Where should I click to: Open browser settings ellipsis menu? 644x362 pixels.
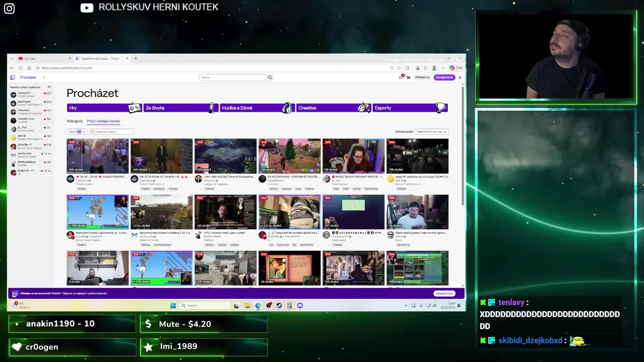point(443,68)
